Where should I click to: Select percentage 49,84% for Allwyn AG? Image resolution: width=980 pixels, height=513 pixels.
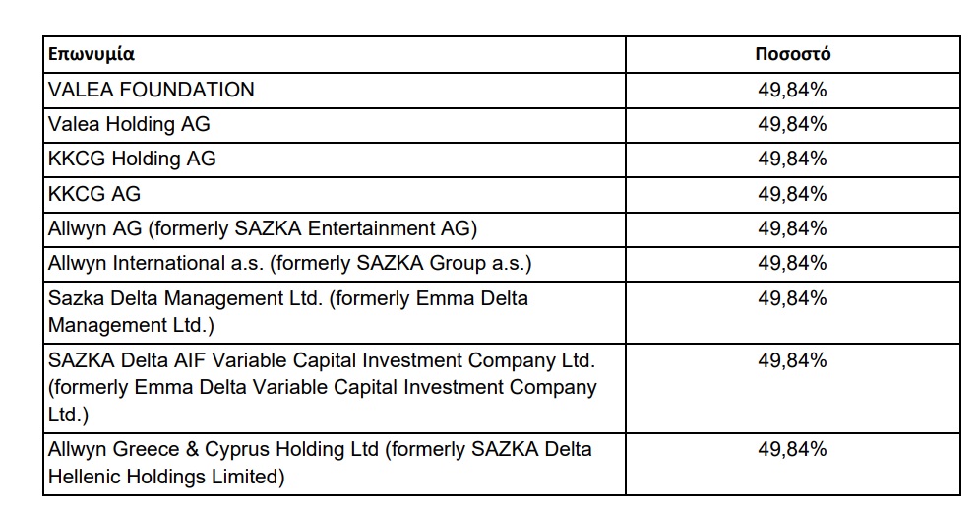tap(792, 229)
